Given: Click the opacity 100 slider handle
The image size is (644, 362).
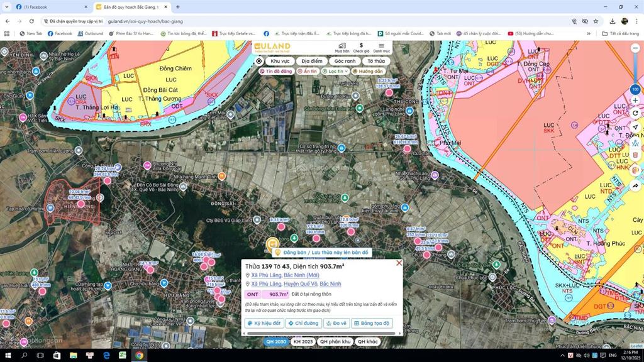Looking at the screenshot, I should [635, 89].
